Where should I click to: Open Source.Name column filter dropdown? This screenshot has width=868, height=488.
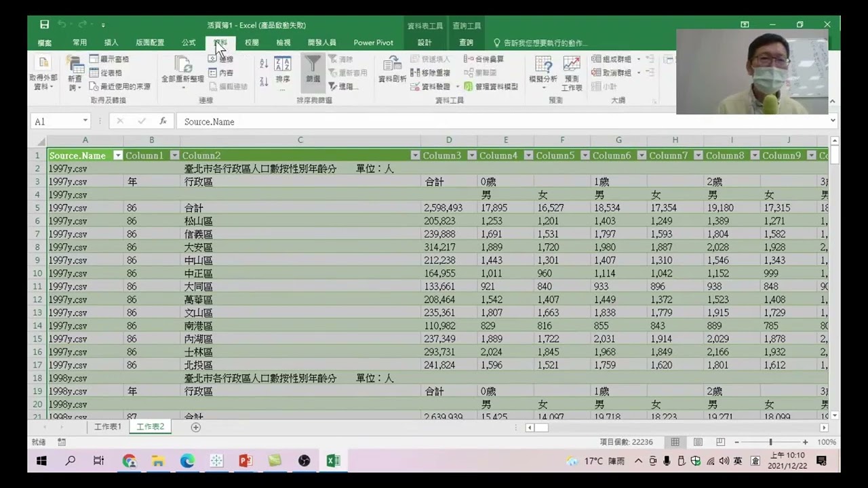click(x=118, y=156)
